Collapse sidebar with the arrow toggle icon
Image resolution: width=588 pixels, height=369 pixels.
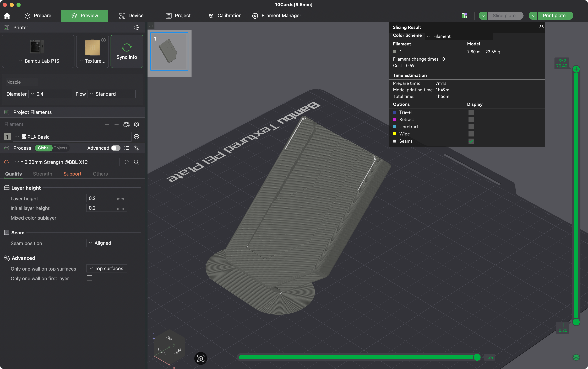click(x=151, y=25)
